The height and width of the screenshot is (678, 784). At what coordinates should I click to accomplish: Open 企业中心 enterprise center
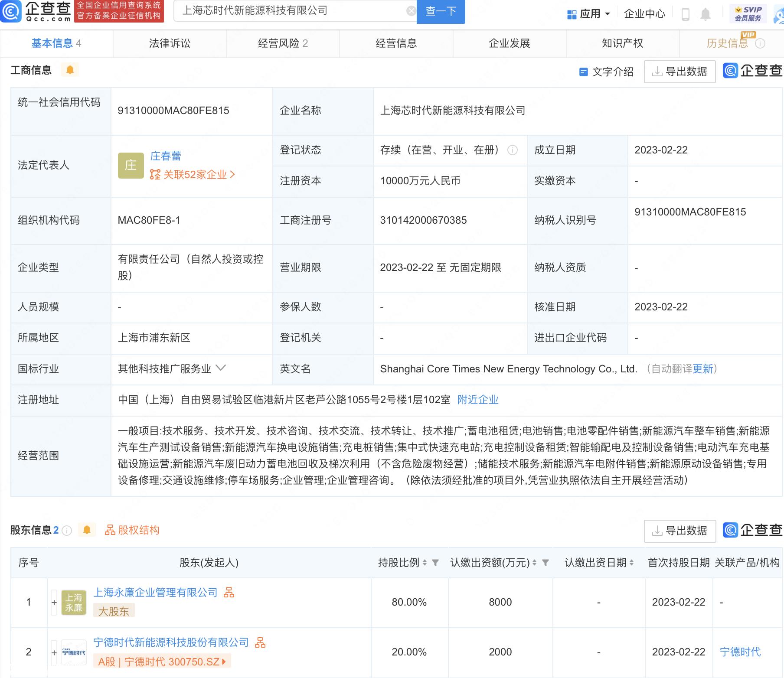tap(644, 14)
